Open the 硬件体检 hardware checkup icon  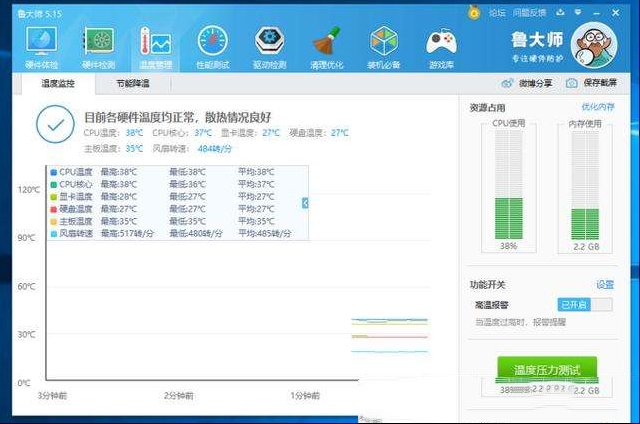[x=41, y=47]
